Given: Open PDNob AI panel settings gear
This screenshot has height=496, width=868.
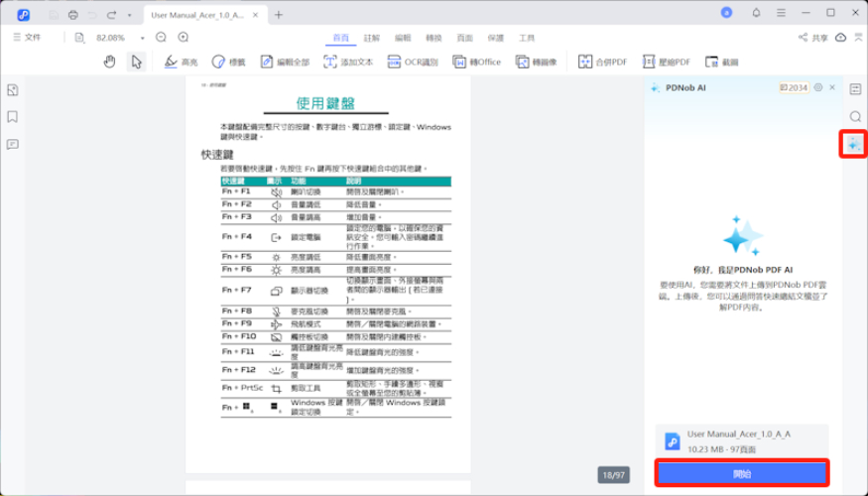Looking at the screenshot, I should coord(818,87).
